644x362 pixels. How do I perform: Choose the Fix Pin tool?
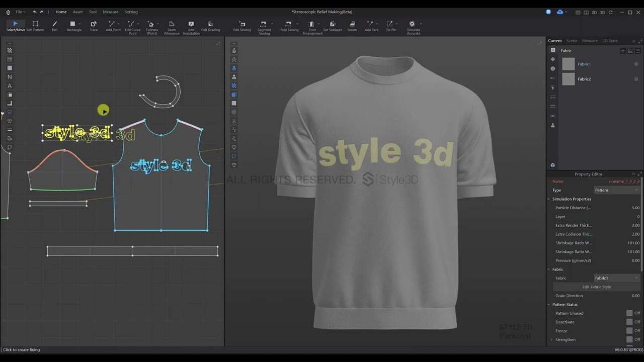(x=390, y=26)
